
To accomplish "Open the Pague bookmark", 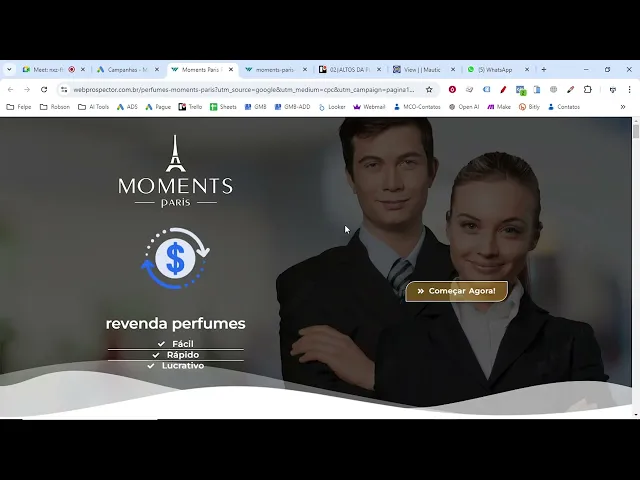I will point(158,107).
